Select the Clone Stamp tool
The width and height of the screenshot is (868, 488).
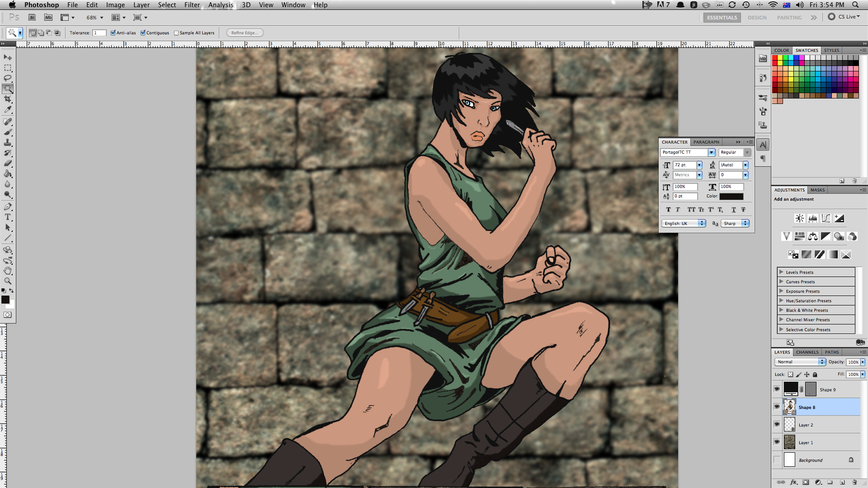coord(8,142)
